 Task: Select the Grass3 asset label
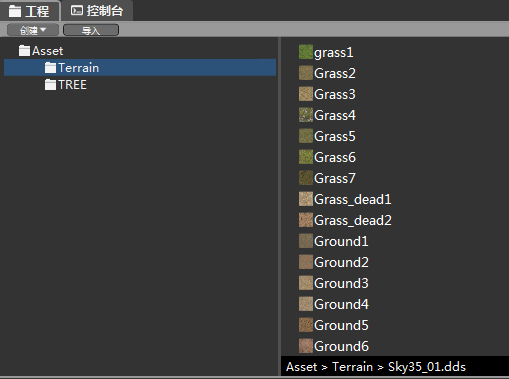click(x=335, y=94)
